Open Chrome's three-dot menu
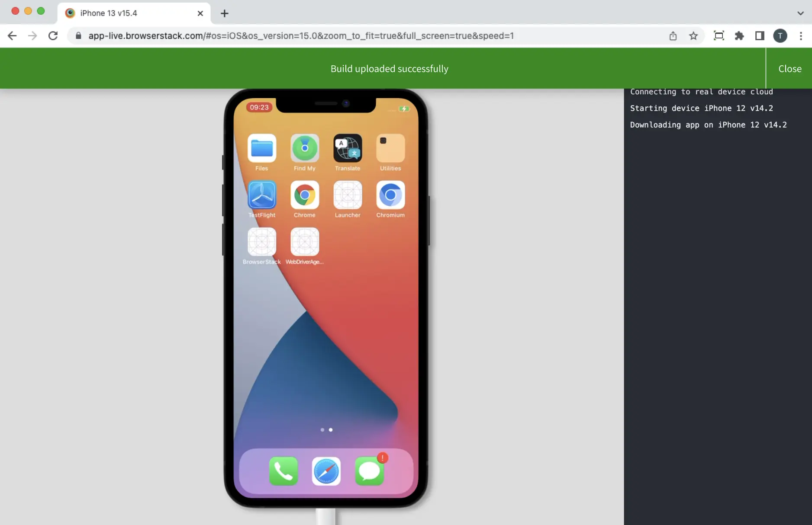Image resolution: width=812 pixels, height=525 pixels. pyautogui.click(x=802, y=36)
